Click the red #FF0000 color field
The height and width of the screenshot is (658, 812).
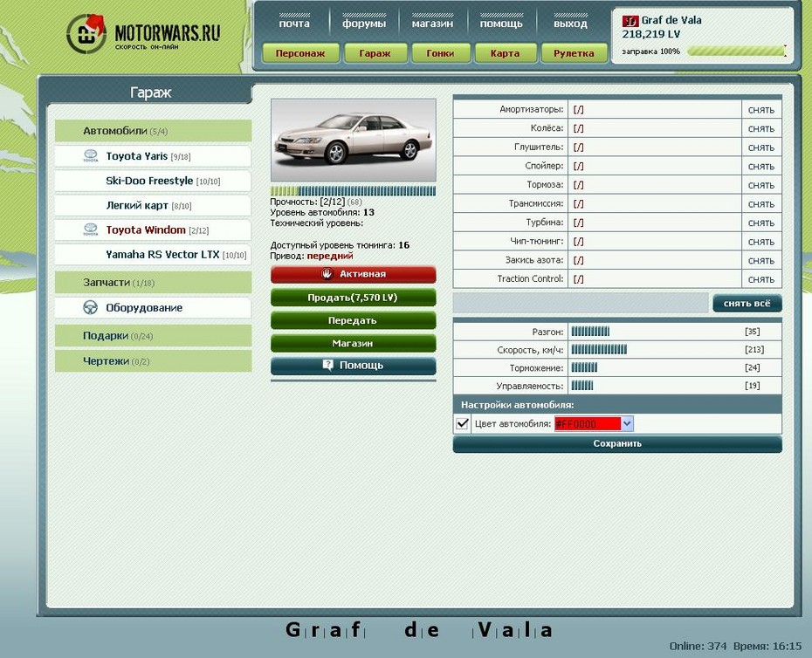tap(588, 423)
